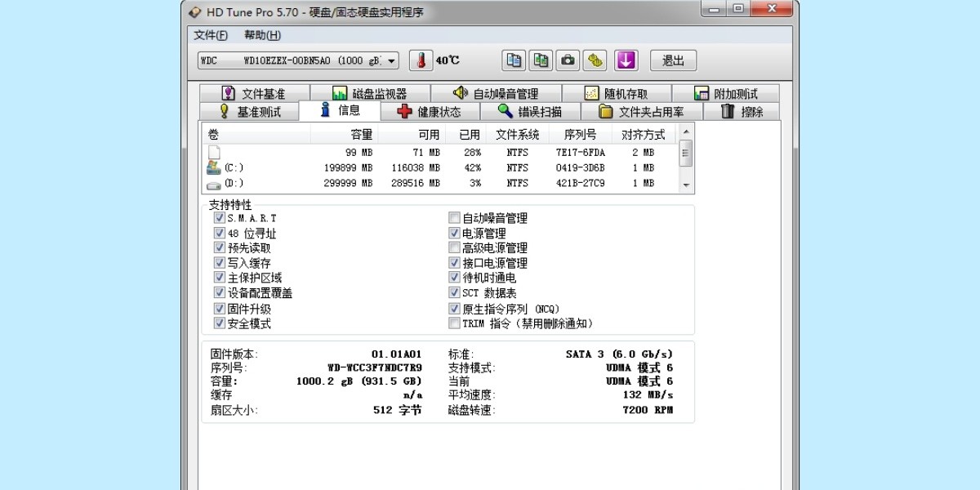
Task: Click the 可用 column header
Action: pyautogui.click(x=412, y=135)
